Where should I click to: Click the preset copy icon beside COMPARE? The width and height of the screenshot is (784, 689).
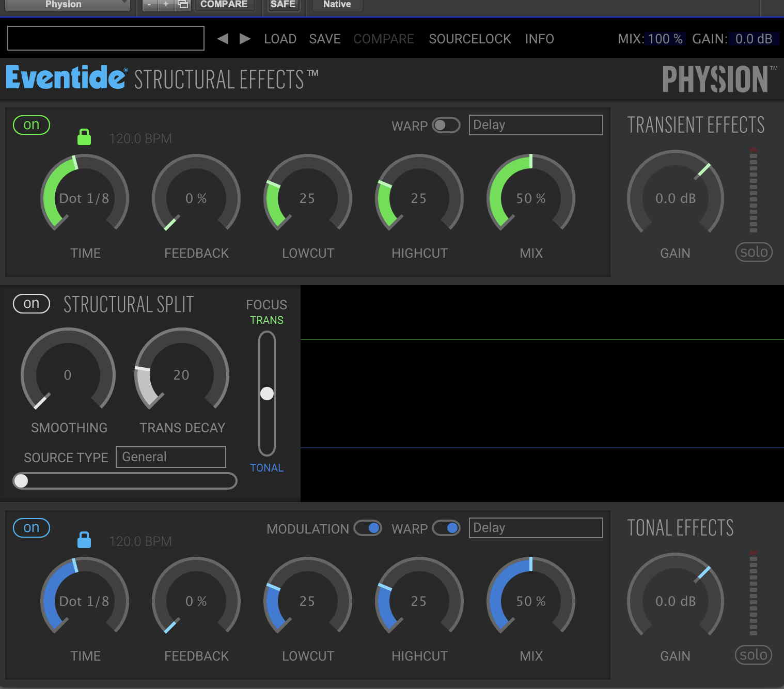pyautogui.click(x=183, y=4)
